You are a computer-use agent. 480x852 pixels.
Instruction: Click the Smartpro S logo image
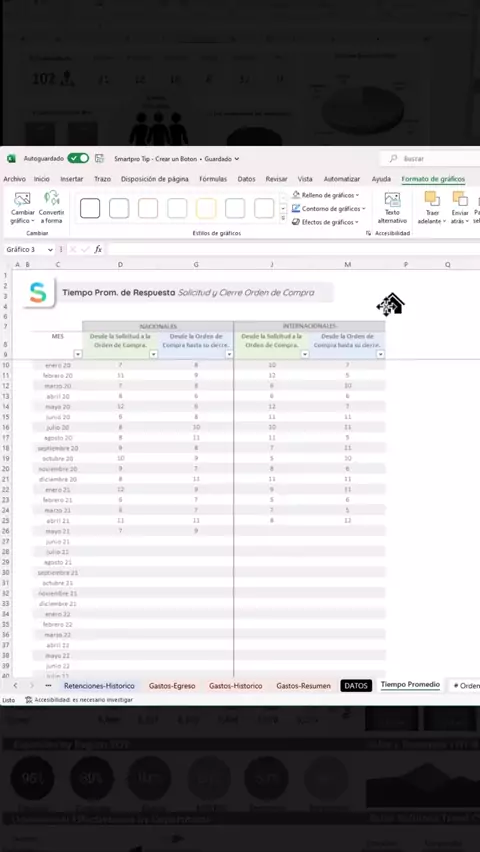38,292
